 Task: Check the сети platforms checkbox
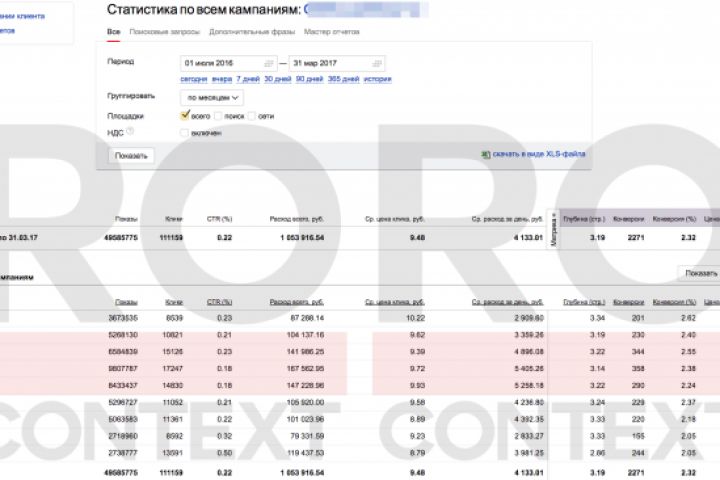(x=252, y=116)
